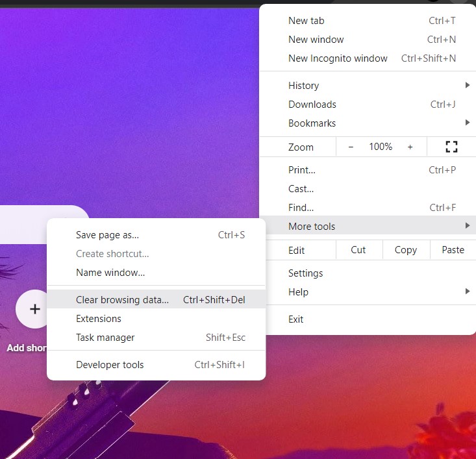Click the Edit label in menu

(x=296, y=251)
